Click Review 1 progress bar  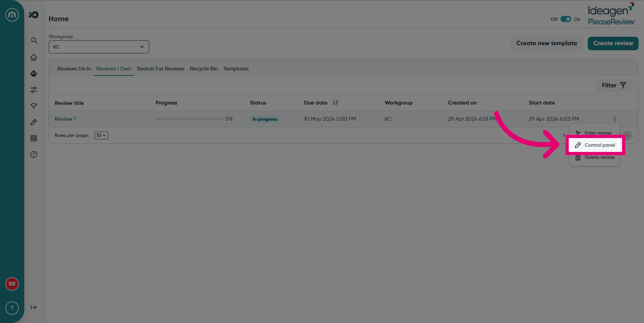189,119
